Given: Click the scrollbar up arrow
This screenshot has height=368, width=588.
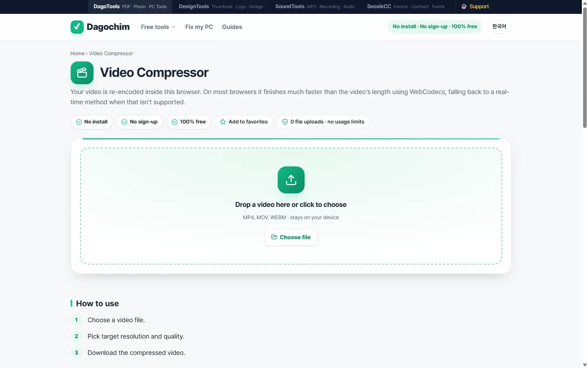Looking at the screenshot, I should click(585, 3).
